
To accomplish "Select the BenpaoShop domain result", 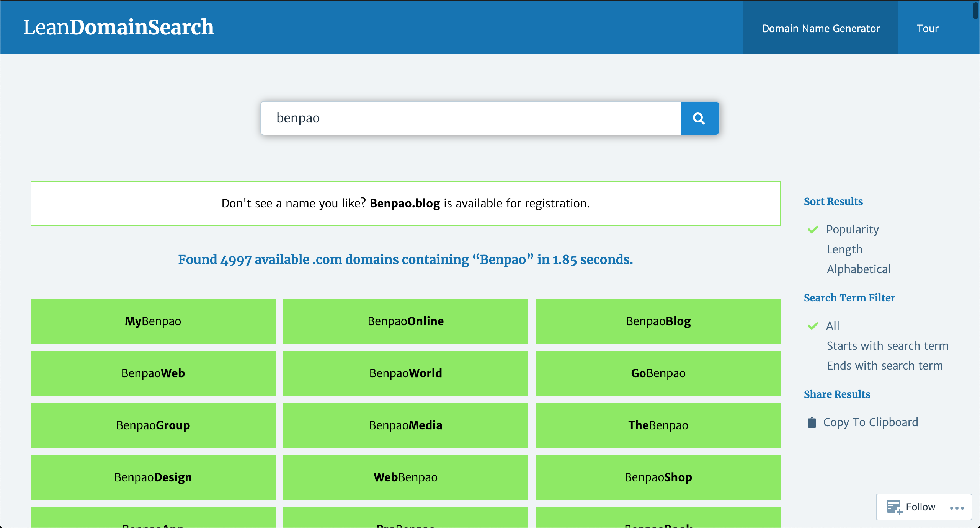I will tap(658, 477).
